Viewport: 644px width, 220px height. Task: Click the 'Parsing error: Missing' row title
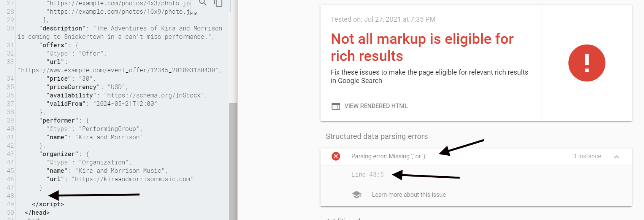tap(389, 156)
